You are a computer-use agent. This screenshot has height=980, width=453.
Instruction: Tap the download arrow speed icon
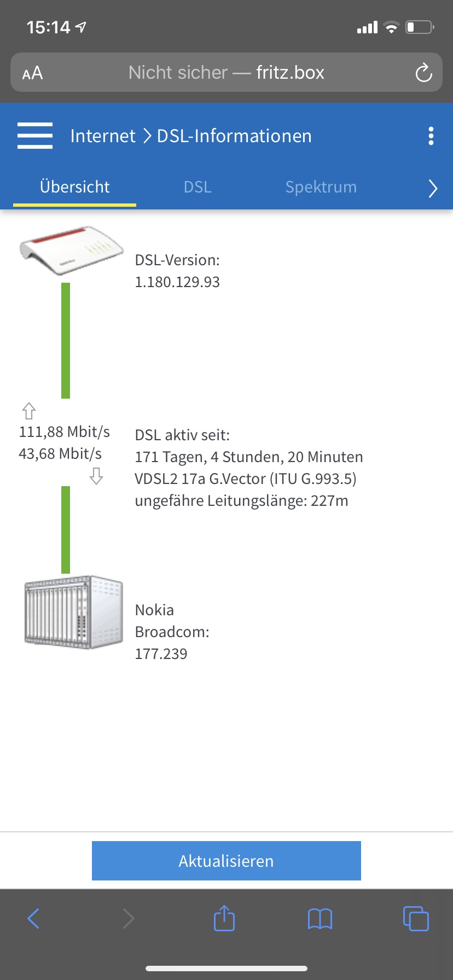click(x=96, y=476)
